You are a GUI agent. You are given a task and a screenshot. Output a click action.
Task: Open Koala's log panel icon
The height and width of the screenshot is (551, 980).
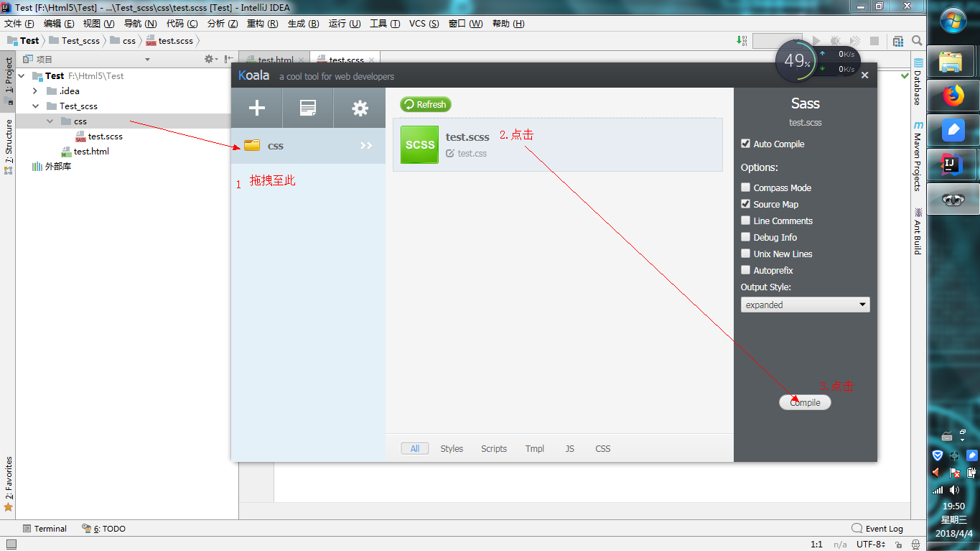pos(308,108)
